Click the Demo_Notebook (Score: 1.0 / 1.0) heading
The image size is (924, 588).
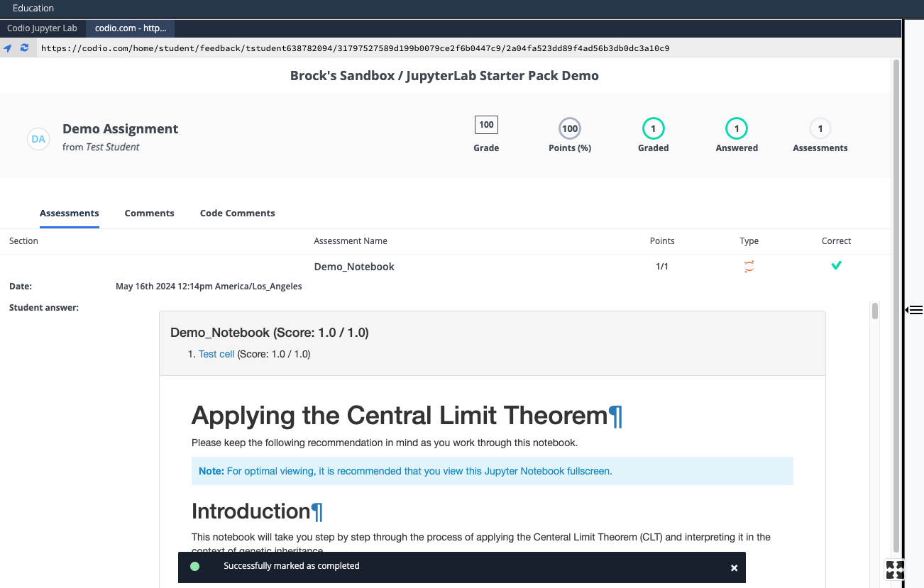pyautogui.click(x=270, y=333)
